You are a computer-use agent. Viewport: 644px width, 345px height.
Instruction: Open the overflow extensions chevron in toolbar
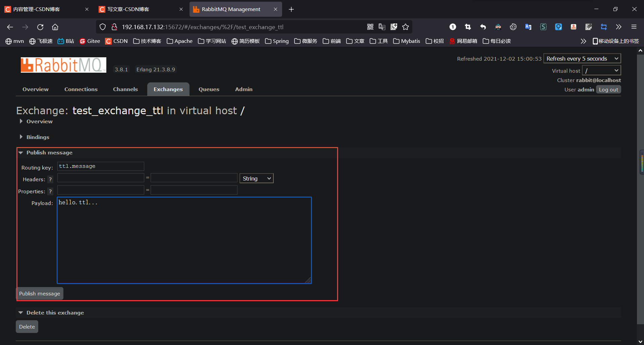tap(619, 27)
